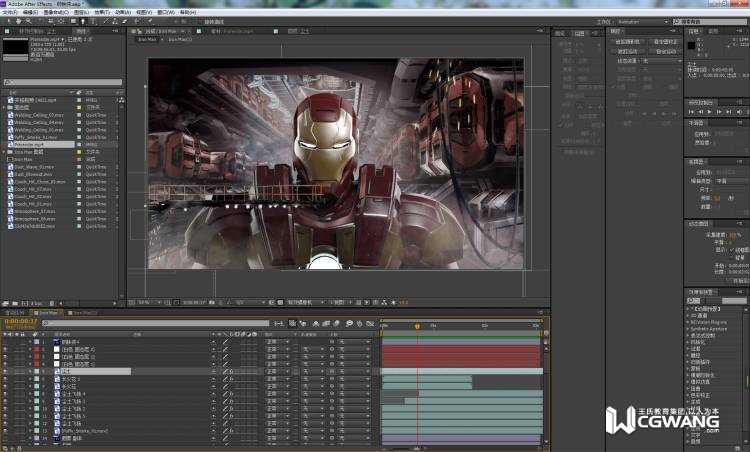
Task: Click play button in Preview panel
Action: (711, 112)
